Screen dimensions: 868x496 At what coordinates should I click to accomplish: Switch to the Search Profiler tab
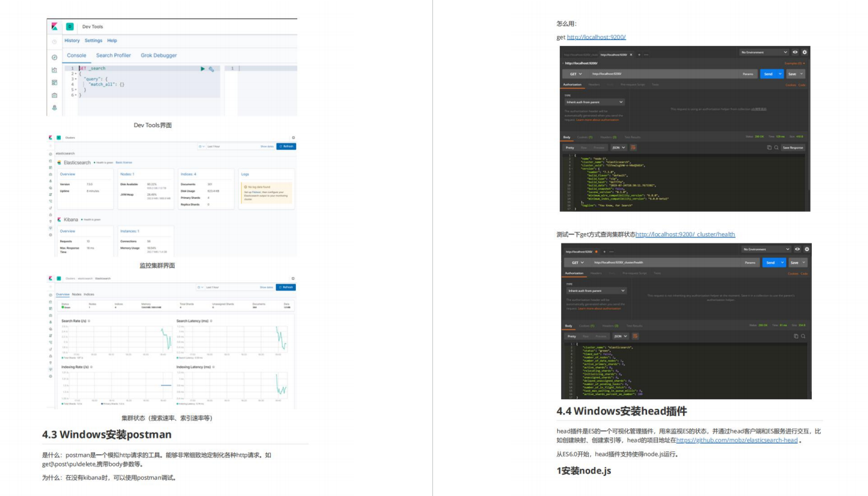114,56
